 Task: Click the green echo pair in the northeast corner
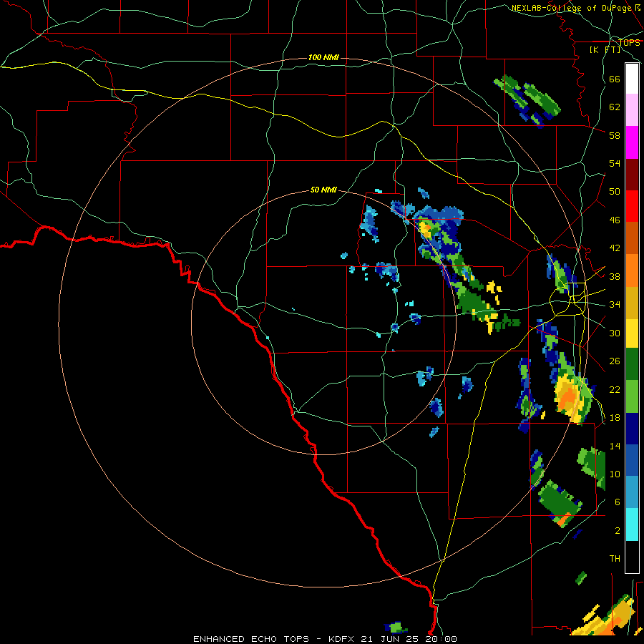point(527,101)
